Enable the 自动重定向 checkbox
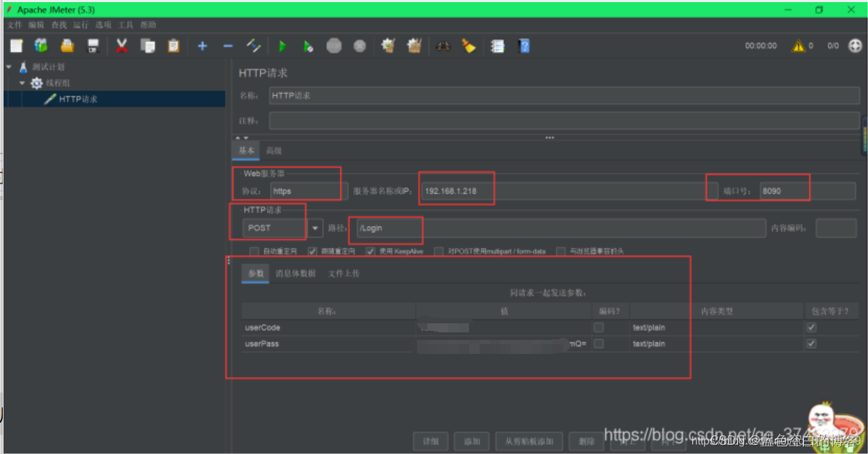868x454 pixels. pos(254,251)
